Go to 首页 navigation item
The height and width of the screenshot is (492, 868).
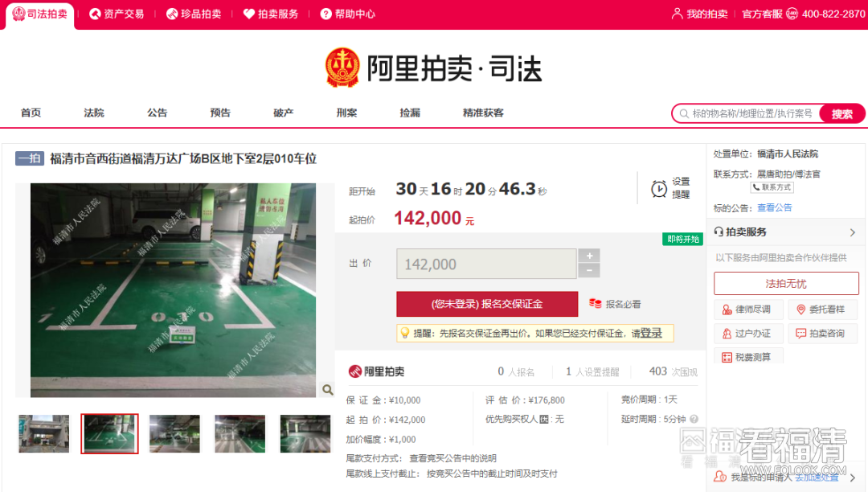pyautogui.click(x=31, y=113)
